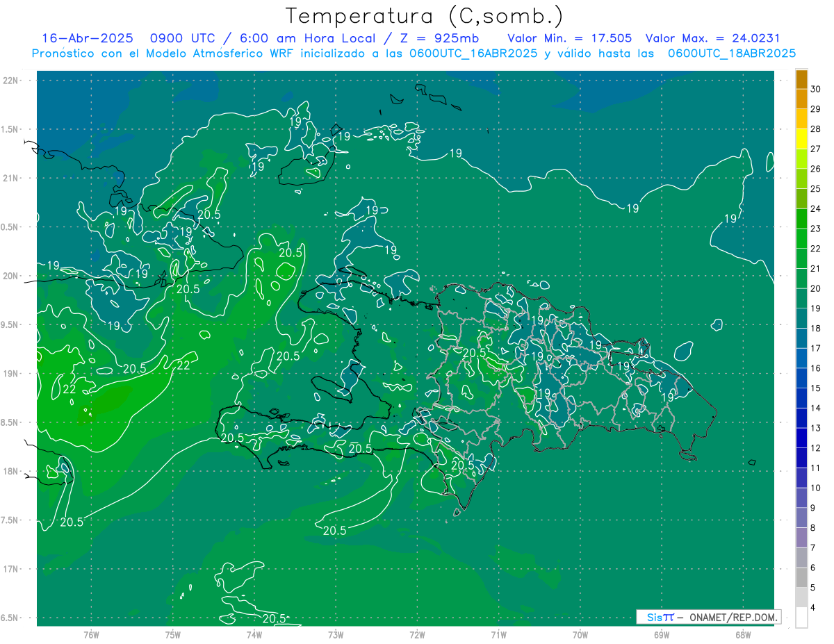Click the '21N' latitude axis label

pyautogui.click(x=12, y=179)
